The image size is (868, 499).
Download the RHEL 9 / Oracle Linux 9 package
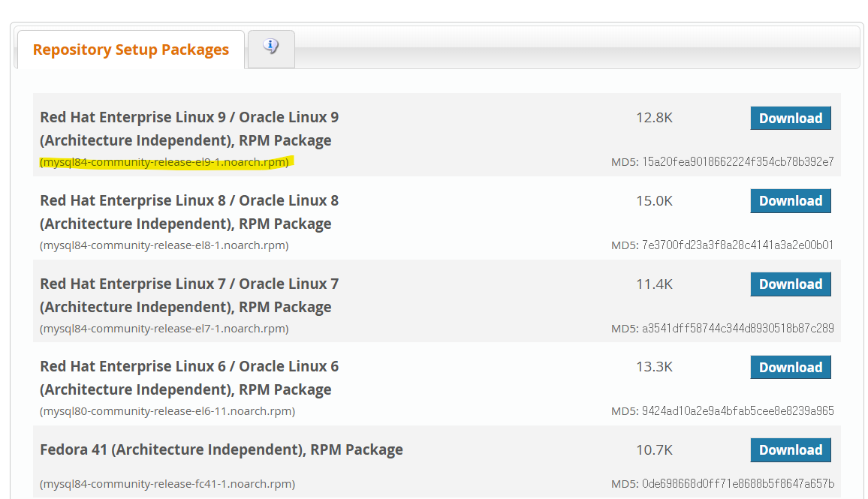791,118
